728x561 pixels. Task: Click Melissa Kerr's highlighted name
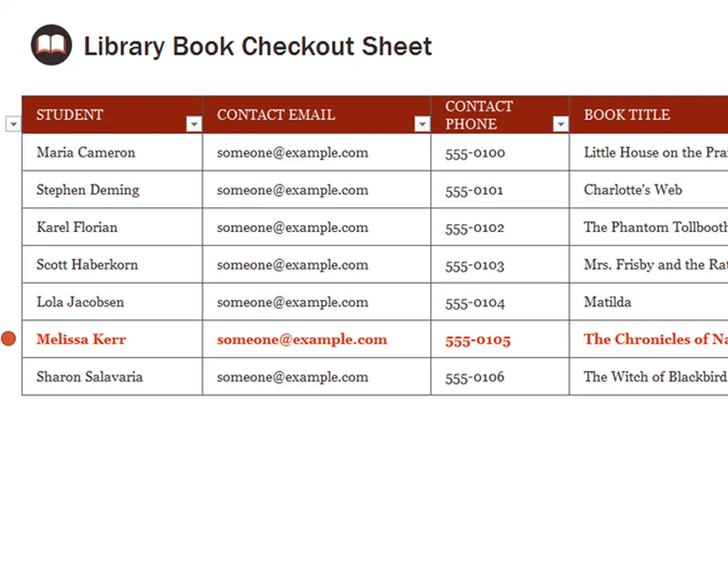point(81,339)
